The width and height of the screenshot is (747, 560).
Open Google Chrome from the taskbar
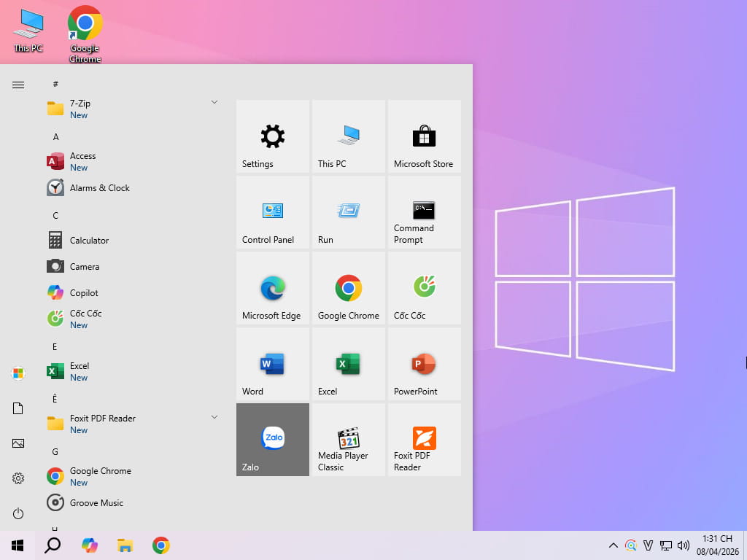(x=161, y=545)
